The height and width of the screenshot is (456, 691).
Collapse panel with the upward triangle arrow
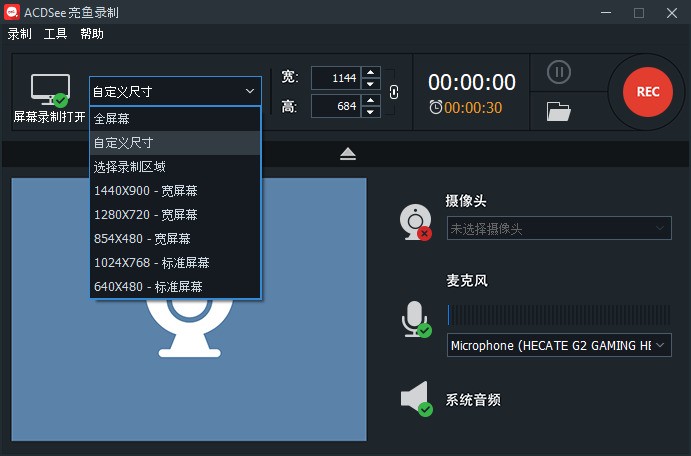coord(348,154)
